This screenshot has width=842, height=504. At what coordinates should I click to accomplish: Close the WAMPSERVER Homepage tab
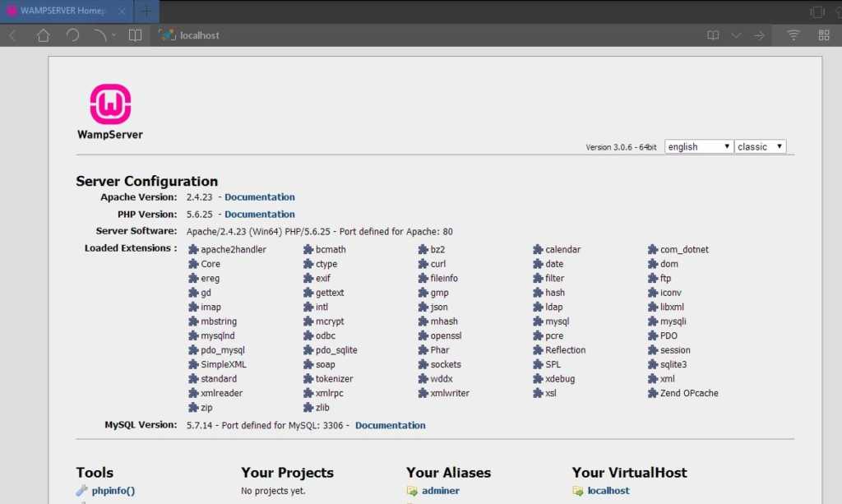click(x=123, y=11)
